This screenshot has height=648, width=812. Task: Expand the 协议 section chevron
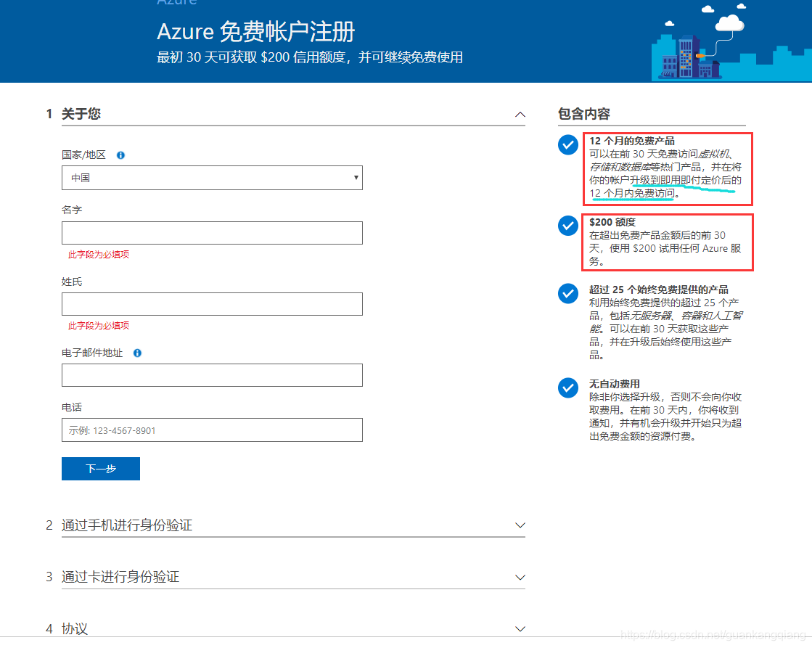tap(520, 629)
